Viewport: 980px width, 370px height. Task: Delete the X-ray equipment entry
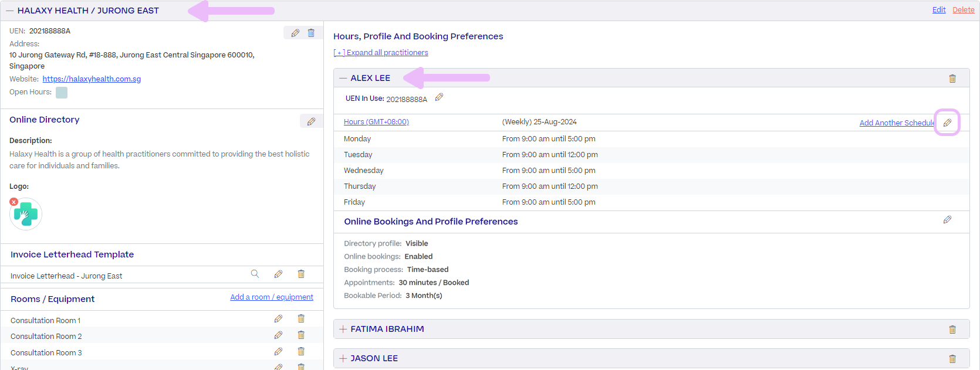(301, 367)
